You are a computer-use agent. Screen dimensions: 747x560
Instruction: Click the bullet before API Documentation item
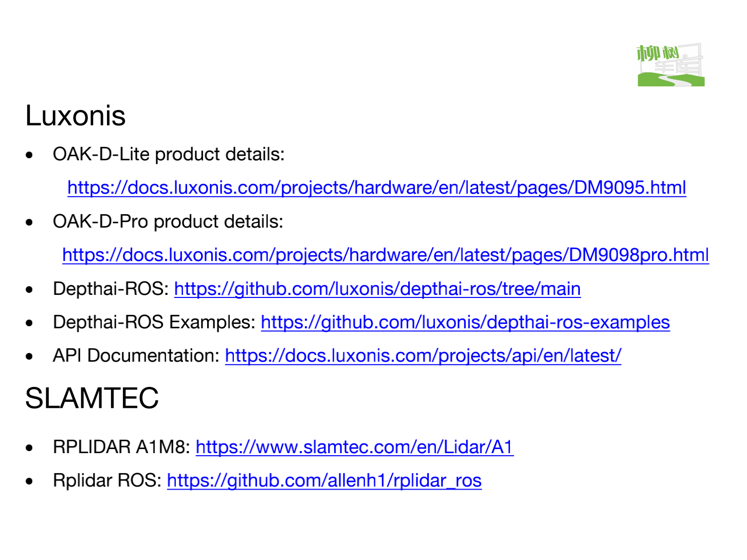click(x=30, y=357)
